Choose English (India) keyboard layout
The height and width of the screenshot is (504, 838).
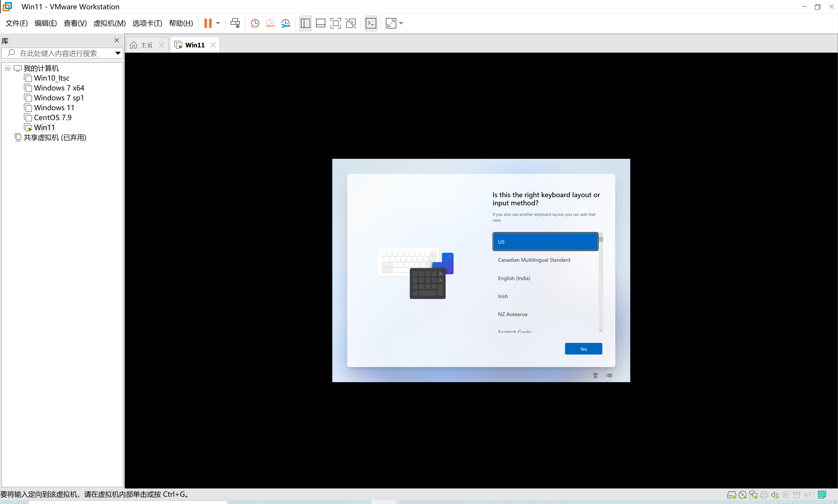click(x=545, y=278)
